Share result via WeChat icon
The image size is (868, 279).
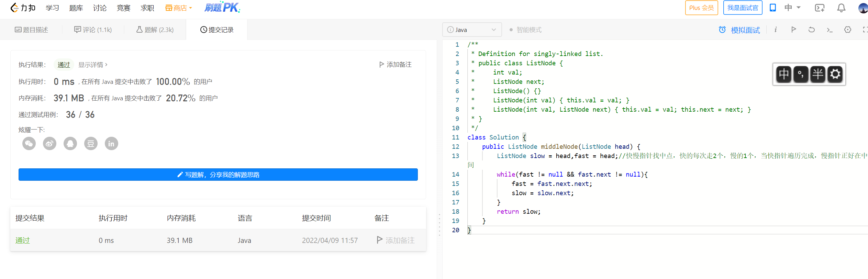point(29,144)
